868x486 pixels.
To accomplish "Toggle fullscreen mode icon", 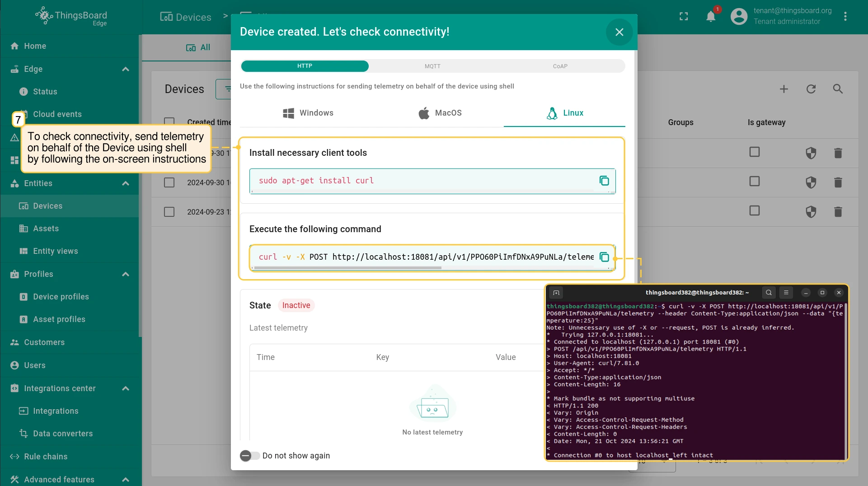I will (684, 17).
